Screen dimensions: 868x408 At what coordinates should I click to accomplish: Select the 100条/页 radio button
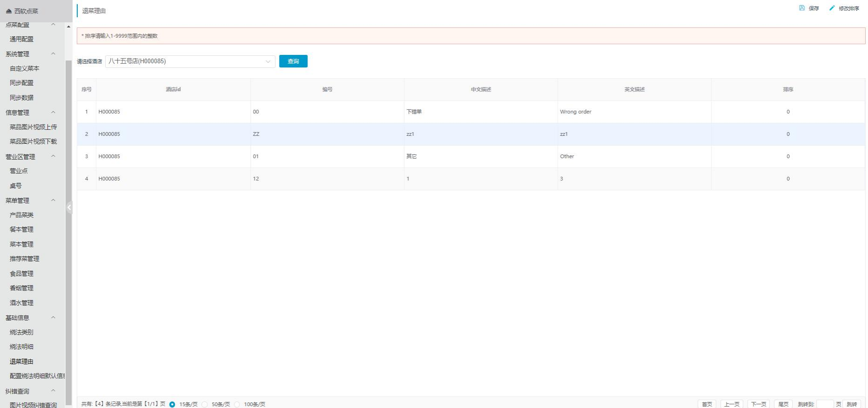237,404
